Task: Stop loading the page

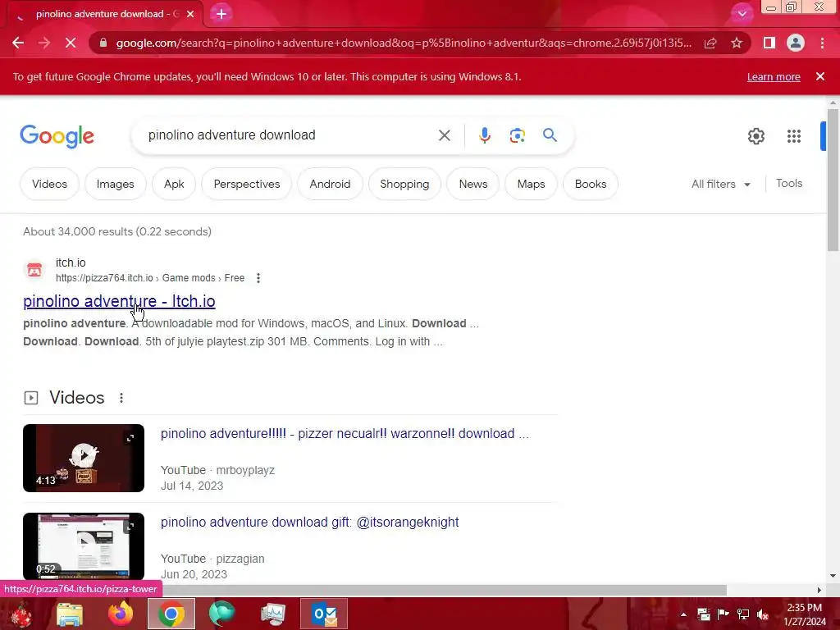Action: [71, 43]
